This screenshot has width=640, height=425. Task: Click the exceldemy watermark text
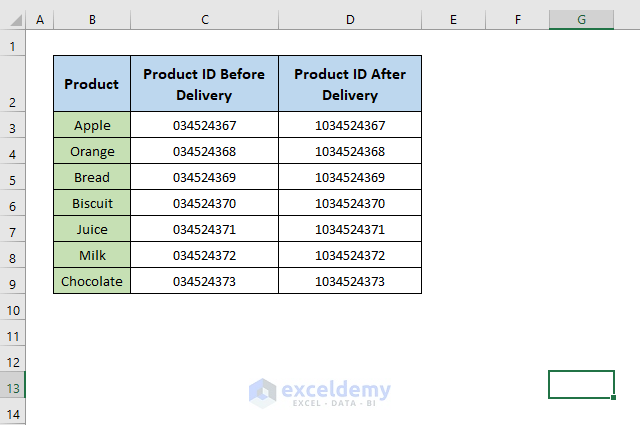point(336,390)
